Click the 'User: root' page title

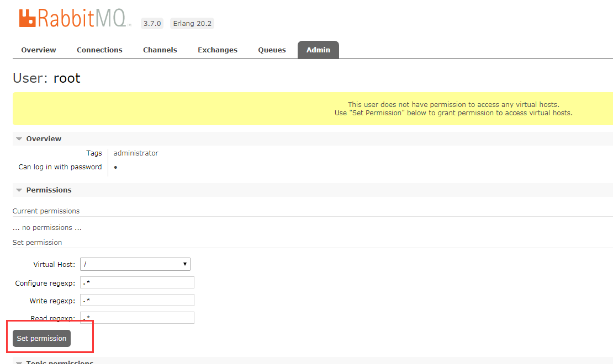(46, 78)
